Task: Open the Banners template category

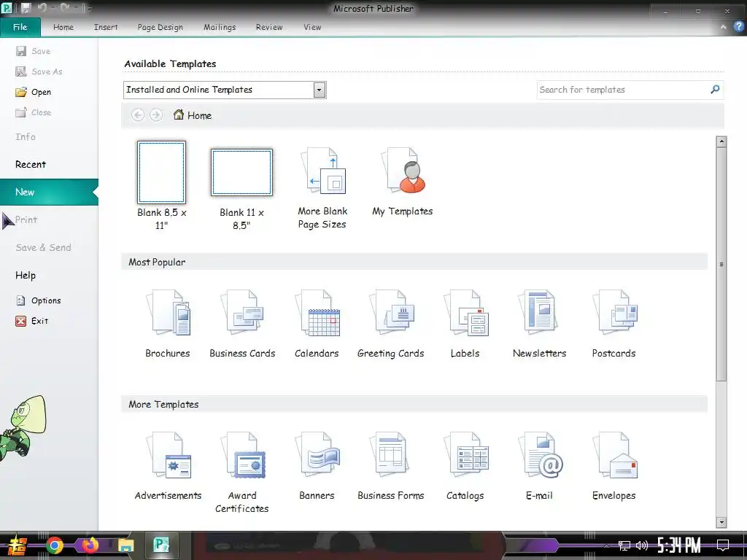Action: 317,466
